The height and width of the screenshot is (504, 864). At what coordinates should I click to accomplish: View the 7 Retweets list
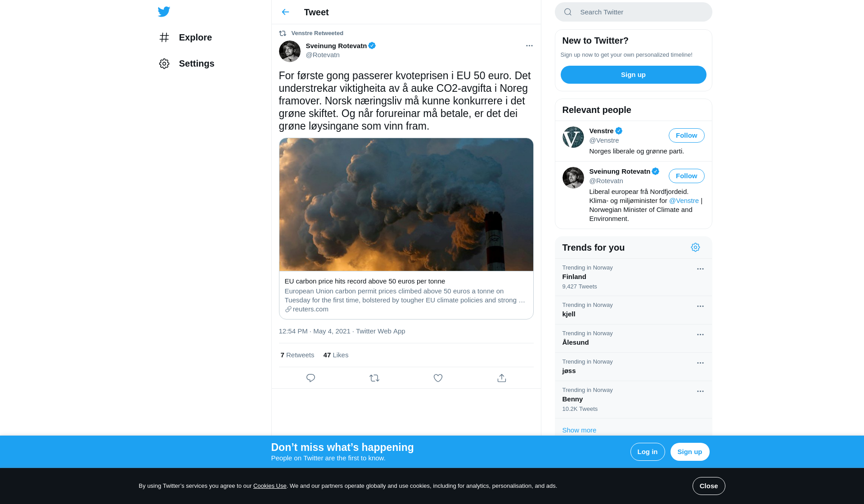(297, 355)
